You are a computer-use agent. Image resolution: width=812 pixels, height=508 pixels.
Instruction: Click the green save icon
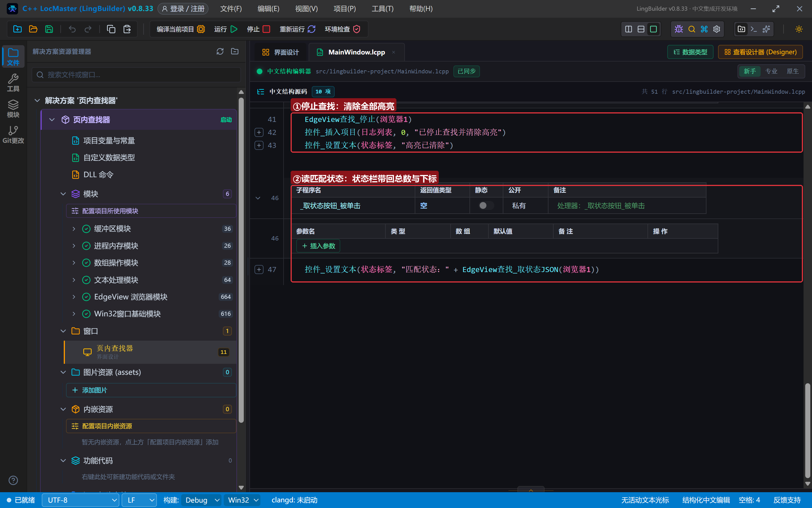[49, 29]
